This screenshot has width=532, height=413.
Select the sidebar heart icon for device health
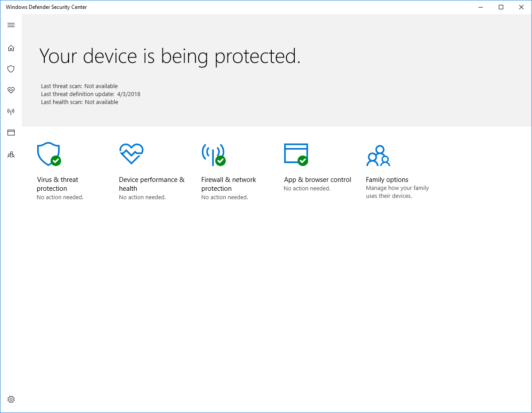pos(11,90)
